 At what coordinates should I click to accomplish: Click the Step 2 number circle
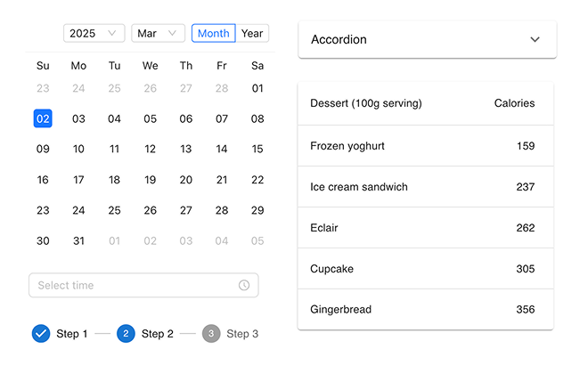[x=126, y=334]
